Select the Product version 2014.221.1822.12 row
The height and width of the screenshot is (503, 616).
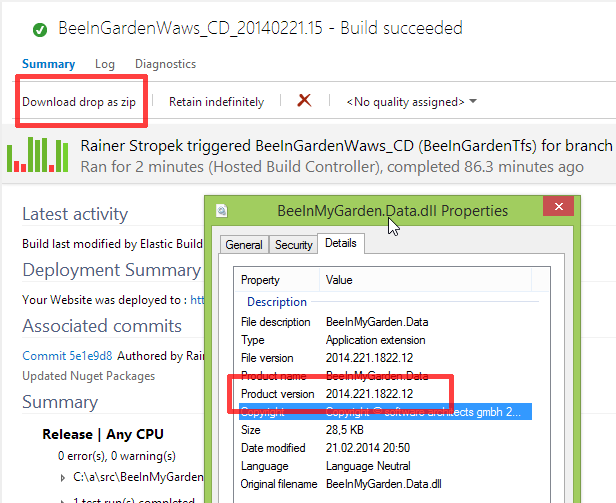(x=385, y=394)
